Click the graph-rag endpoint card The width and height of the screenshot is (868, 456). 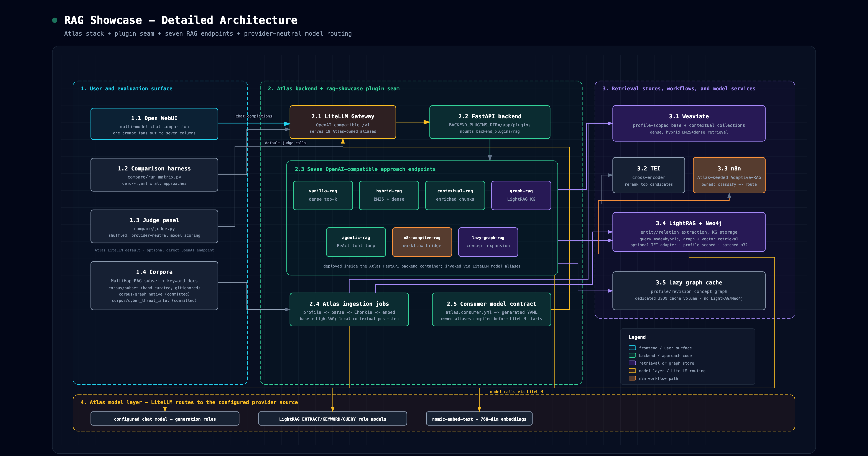coord(521,195)
